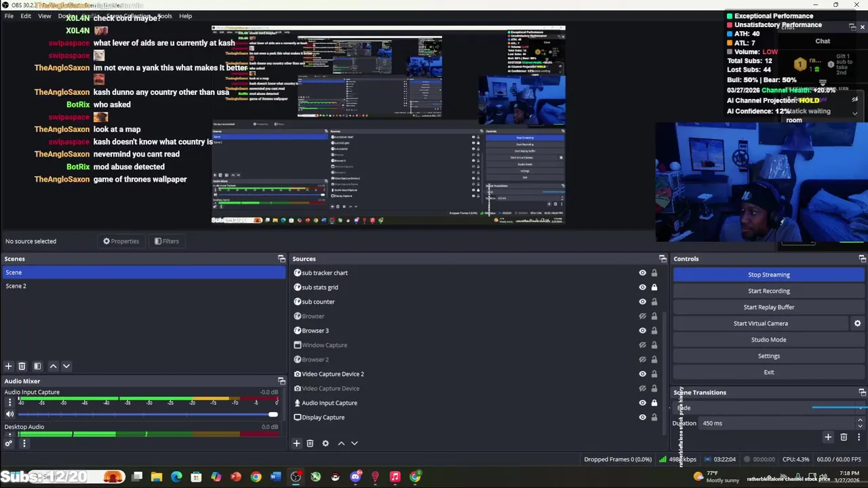
Task: Open Advanced Audio Properties gear icon
Action: [9, 444]
